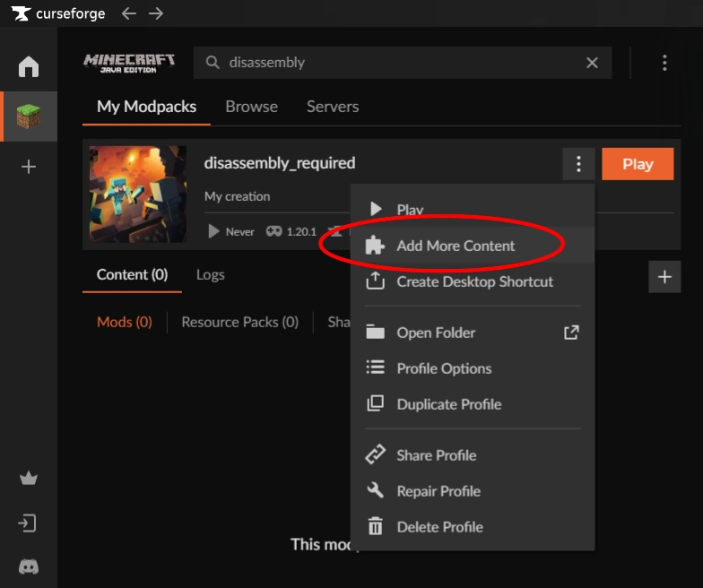Open the premium crown icon
The width and height of the screenshot is (703, 588).
coord(29,479)
